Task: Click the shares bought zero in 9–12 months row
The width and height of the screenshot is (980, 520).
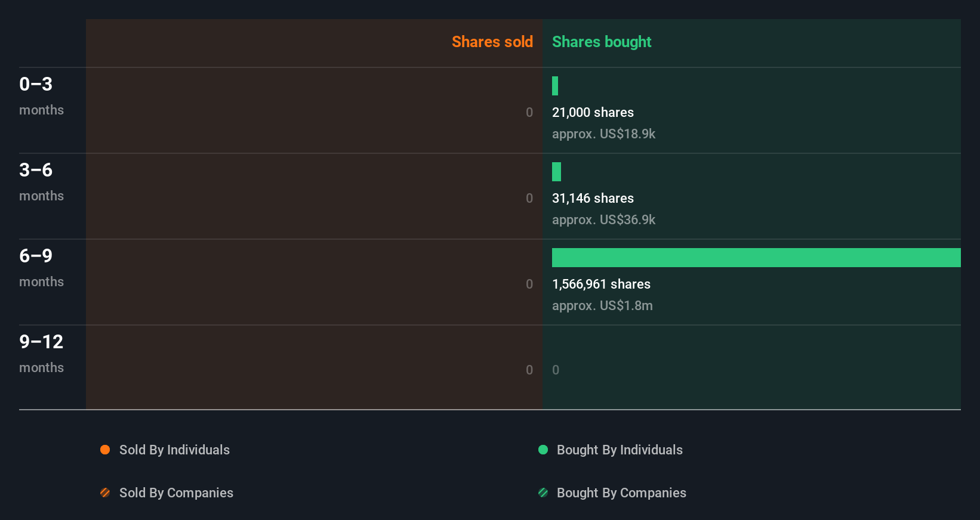Action: (x=556, y=370)
